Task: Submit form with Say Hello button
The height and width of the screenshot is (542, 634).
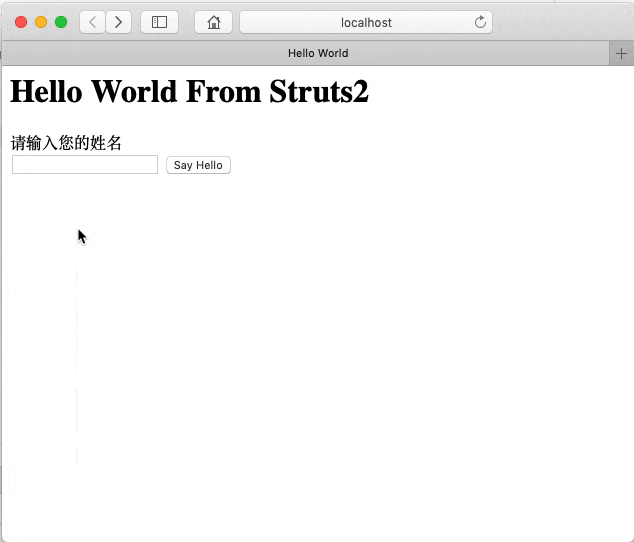Action: coord(198,165)
